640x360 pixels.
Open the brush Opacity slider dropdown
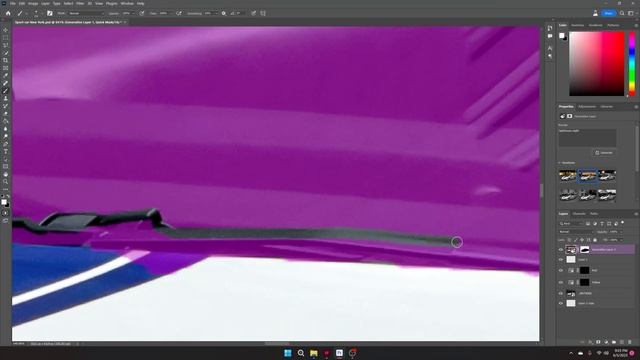pos(133,13)
